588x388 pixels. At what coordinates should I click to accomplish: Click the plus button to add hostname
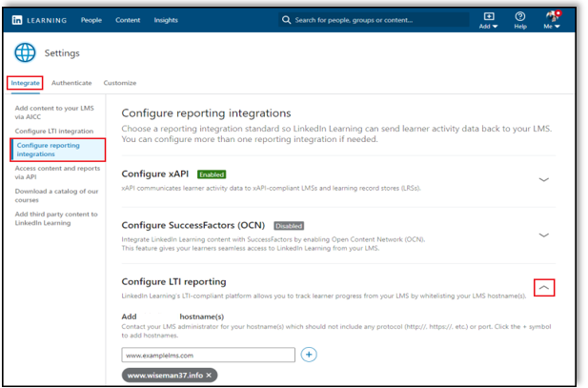point(309,355)
